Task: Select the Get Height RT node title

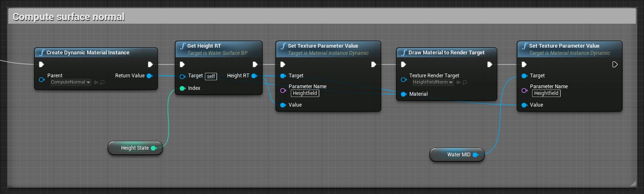Action: (204, 46)
